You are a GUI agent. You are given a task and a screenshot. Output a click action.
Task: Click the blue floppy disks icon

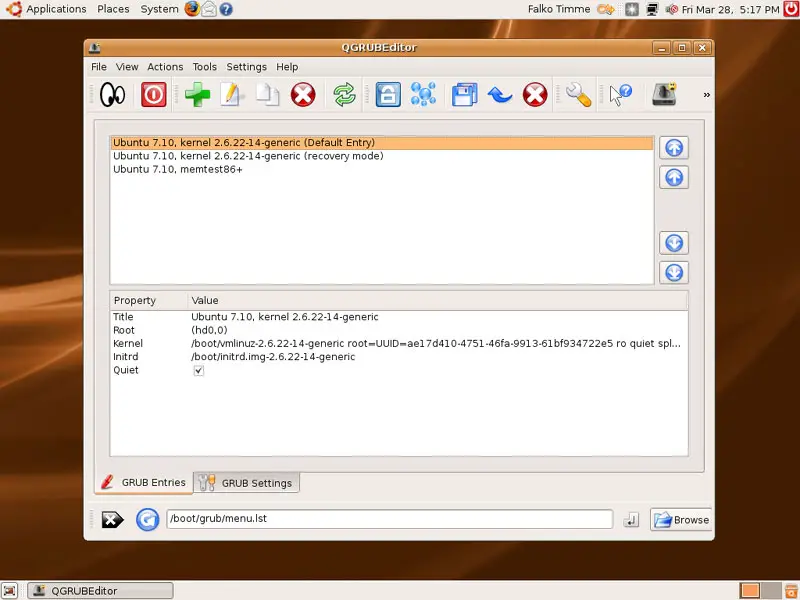tap(464, 95)
